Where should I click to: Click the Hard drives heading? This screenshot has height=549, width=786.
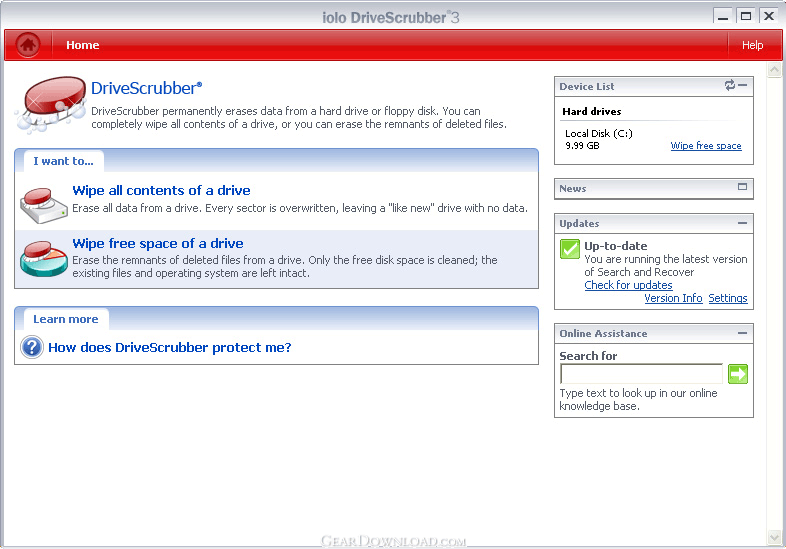592,111
